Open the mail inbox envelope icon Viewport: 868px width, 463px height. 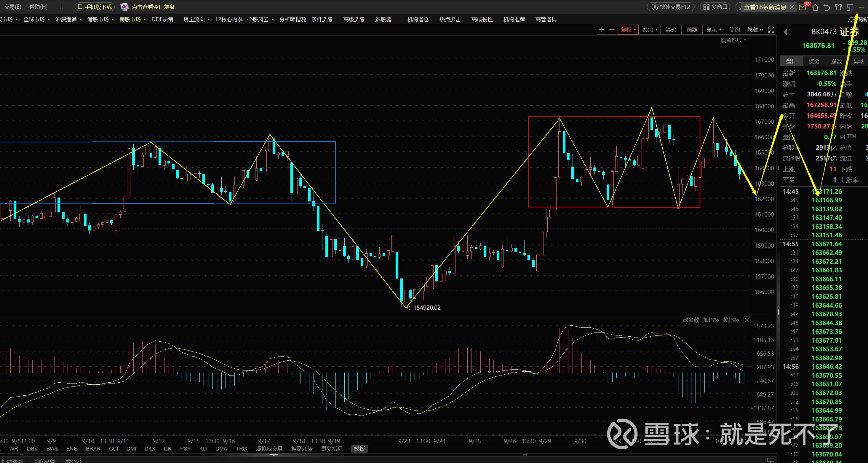tap(802, 7)
